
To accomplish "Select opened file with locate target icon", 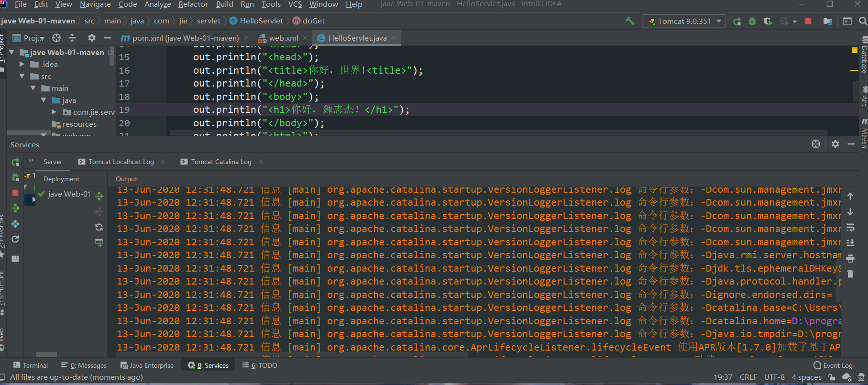I will point(56,38).
